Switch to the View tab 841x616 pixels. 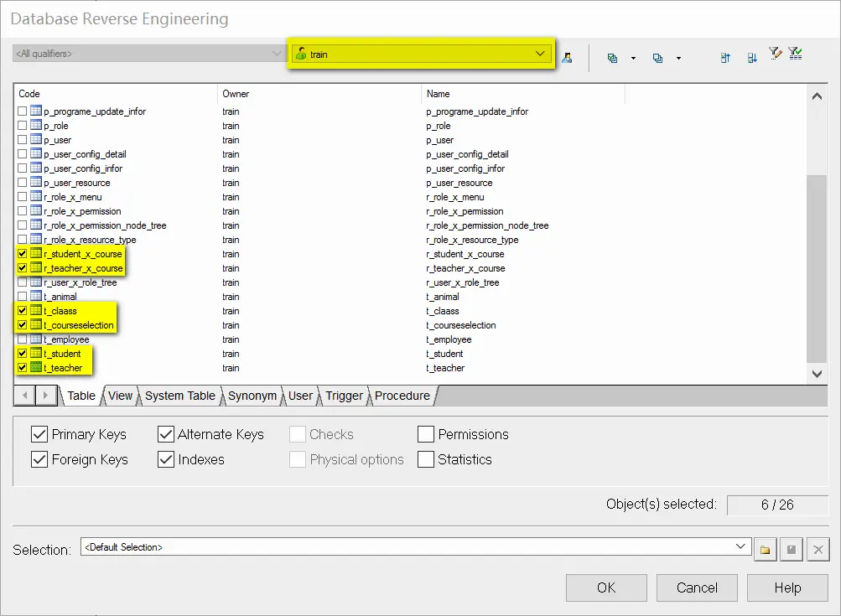coord(120,396)
